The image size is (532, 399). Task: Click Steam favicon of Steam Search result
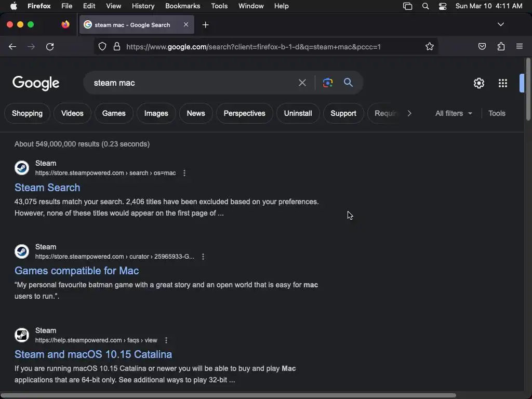tap(22, 168)
